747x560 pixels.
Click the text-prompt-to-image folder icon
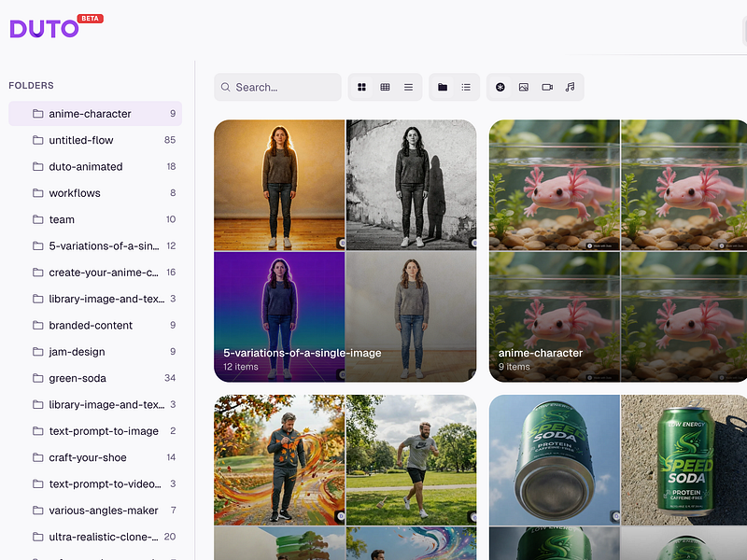(x=37, y=431)
